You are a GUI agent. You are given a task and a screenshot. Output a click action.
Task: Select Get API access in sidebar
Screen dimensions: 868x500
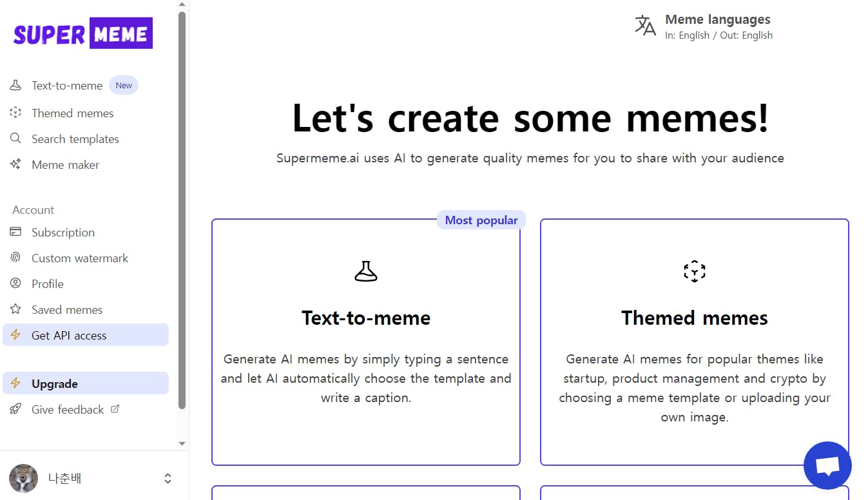pos(69,335)
